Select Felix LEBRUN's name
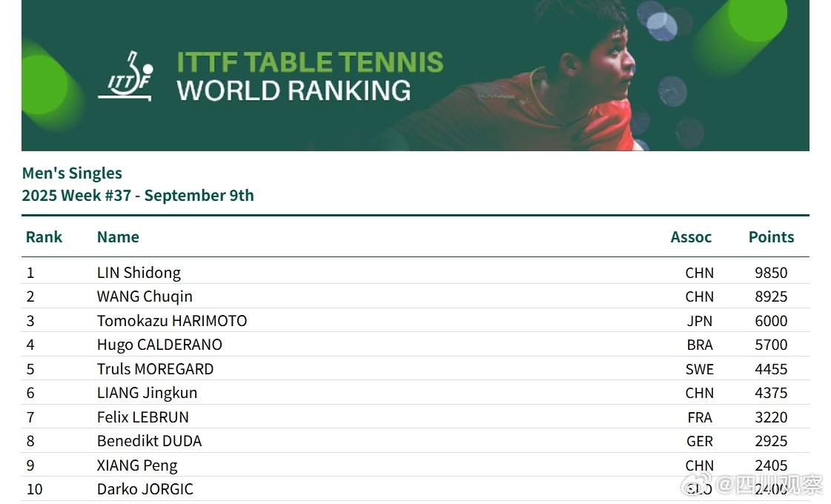This screenshot has width=831, height=504. pos(142,417)
